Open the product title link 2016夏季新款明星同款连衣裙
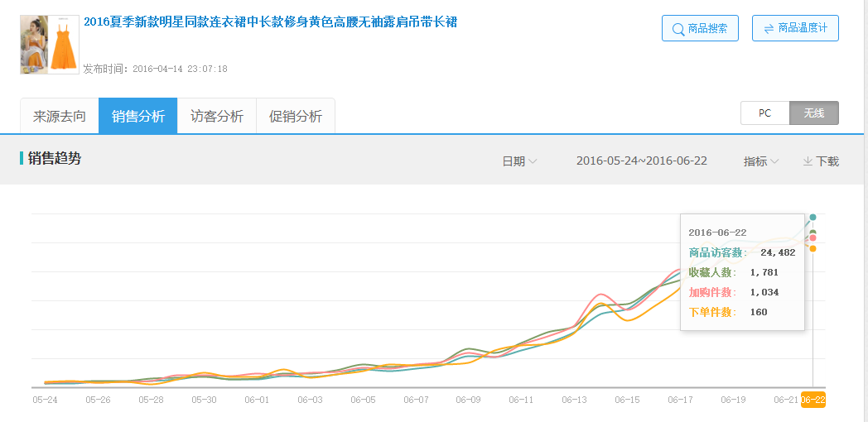The height and width of the screenshot is (422, 868). (x=270, y=22)
